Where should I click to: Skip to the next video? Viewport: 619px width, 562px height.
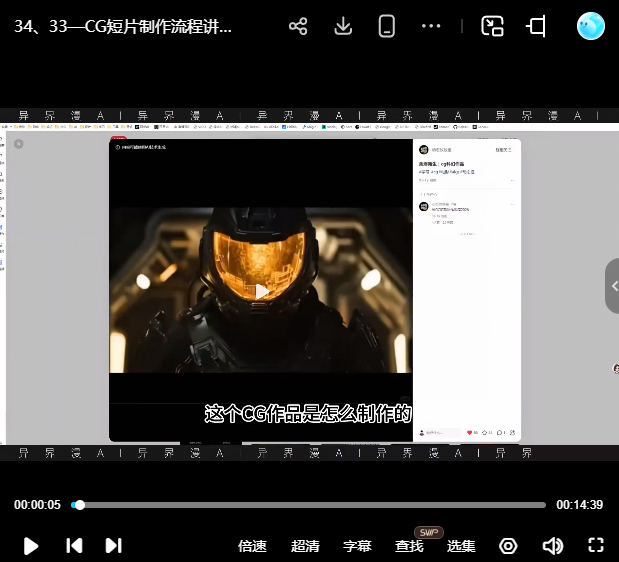(x=113, y=546)
